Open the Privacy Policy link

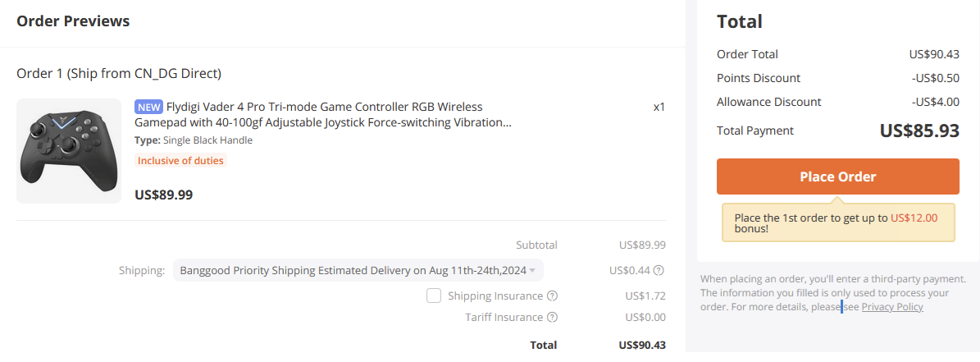[x=892, y=307]
